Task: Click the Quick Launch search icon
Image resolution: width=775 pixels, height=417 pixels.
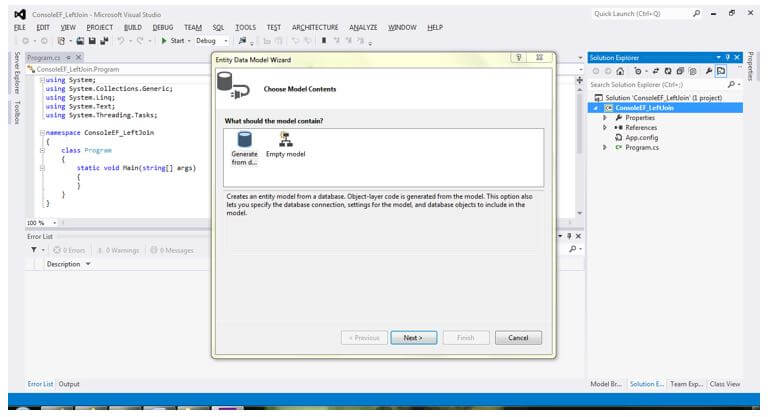Action: 696,14
